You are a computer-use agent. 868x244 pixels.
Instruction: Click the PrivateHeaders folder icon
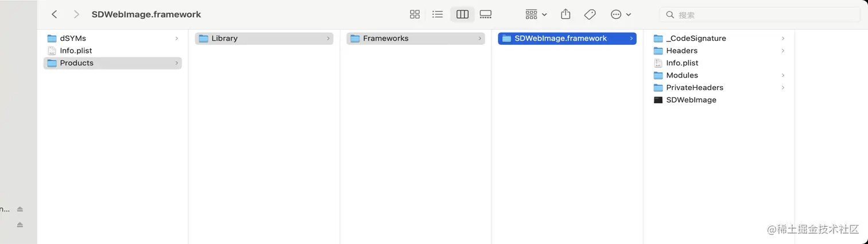pyautogui.click(x=658, y=87)
